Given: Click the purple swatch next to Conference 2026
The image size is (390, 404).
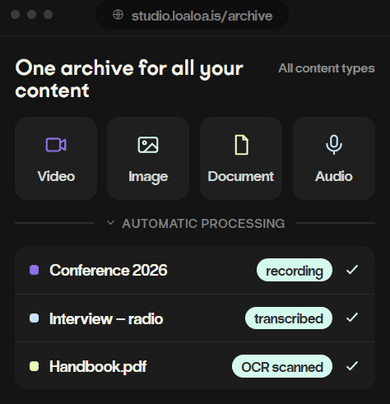Looking at the screenshot, I should pos(34,270).
